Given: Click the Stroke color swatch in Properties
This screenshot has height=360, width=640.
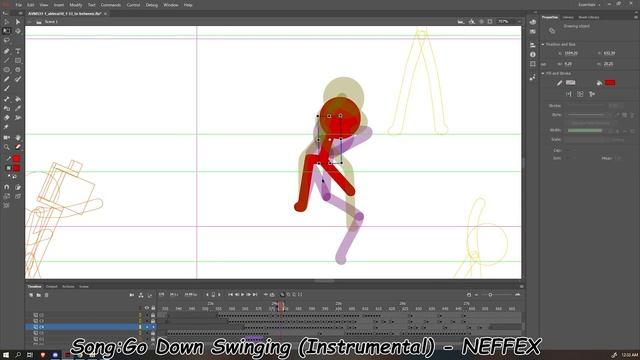Looking at the screenshot, I should coord(571,83).
